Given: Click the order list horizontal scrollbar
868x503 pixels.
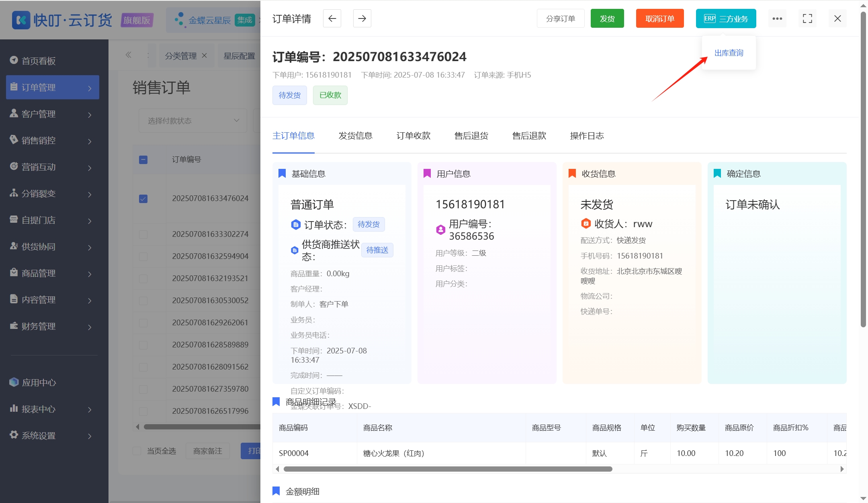Looking at the screenshot, I should [x=202, y=427].
